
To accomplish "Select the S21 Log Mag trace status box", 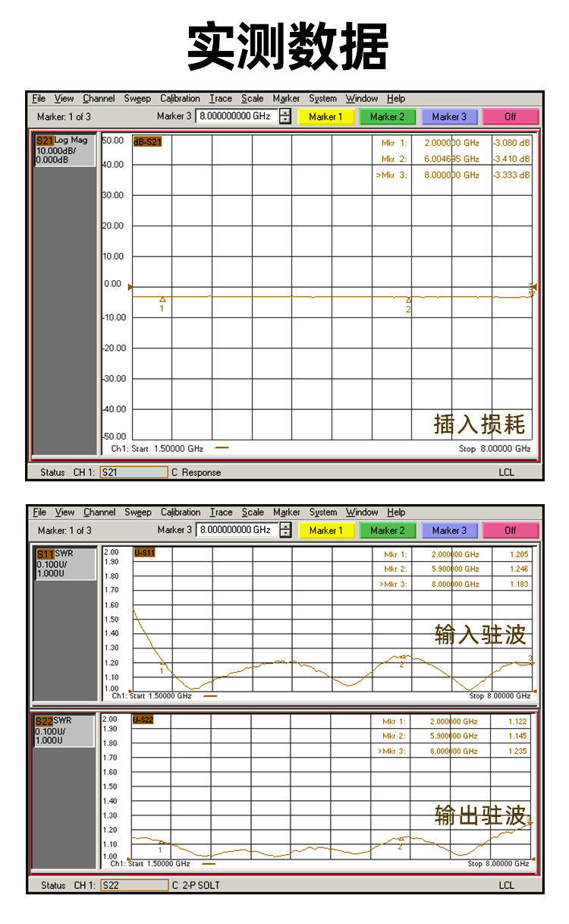I will pos(65,150).
